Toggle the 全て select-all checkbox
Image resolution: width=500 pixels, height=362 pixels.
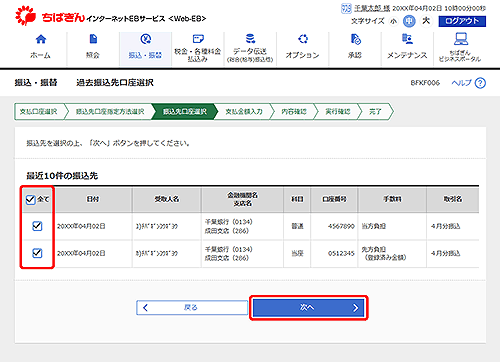[30, 200]
